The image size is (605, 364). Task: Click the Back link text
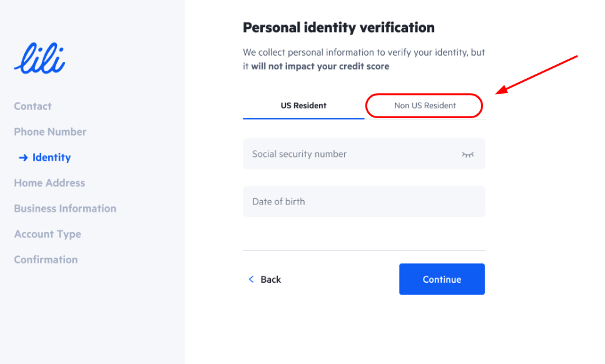coord(271,280)
